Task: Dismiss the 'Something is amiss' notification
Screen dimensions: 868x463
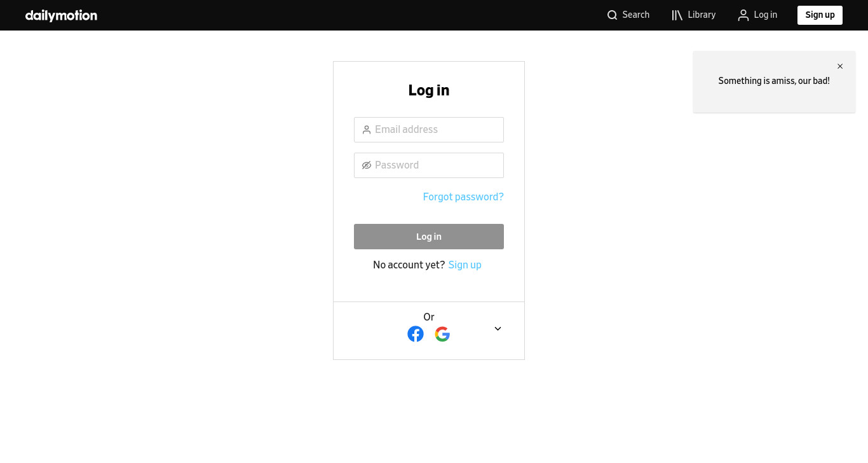Action: pyautogui.click(x=840, y=66)
